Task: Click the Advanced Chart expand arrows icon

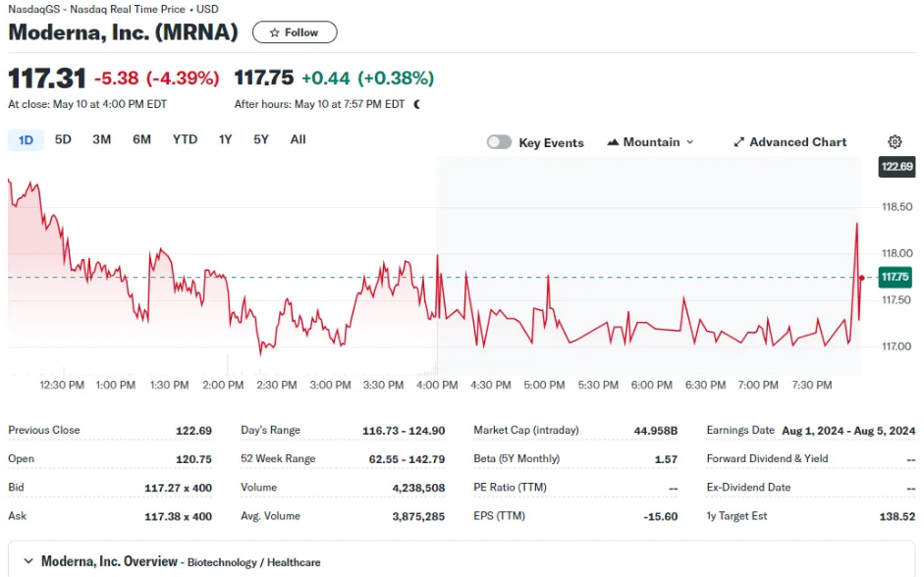Action: (739, 142)
